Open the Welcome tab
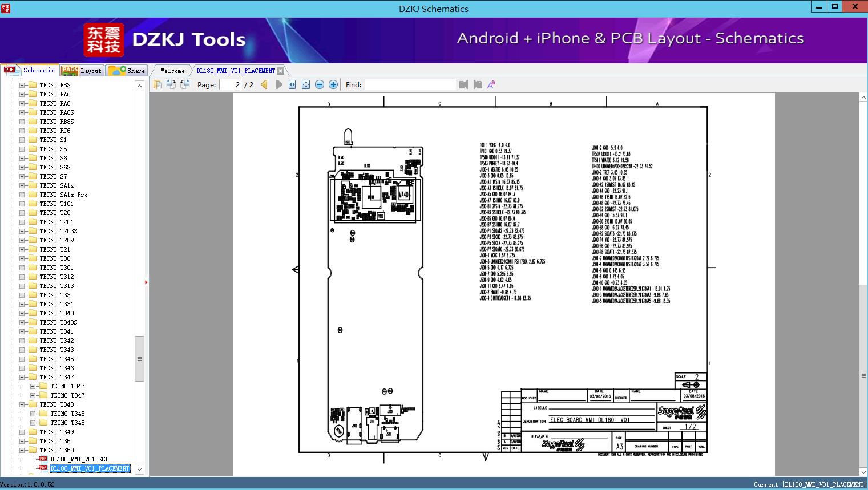868x490 pixels. click(x=172, y=71)
